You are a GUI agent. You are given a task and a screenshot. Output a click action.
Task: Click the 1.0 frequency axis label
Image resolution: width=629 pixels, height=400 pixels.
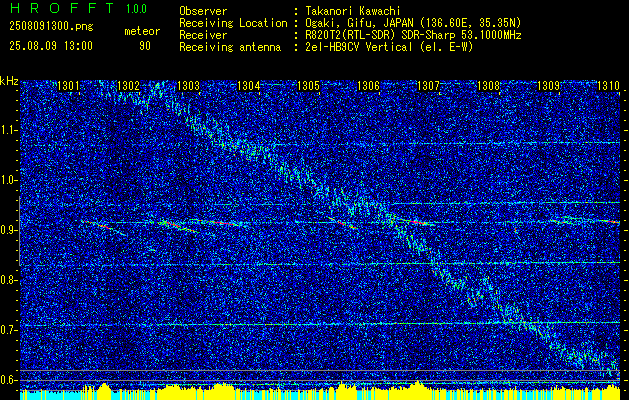[9, 180]
